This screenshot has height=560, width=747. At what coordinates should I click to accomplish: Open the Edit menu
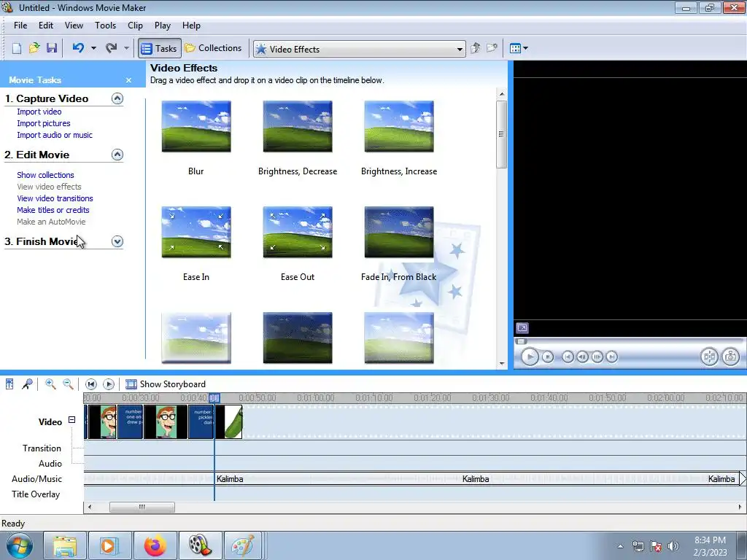click(46, 26)
